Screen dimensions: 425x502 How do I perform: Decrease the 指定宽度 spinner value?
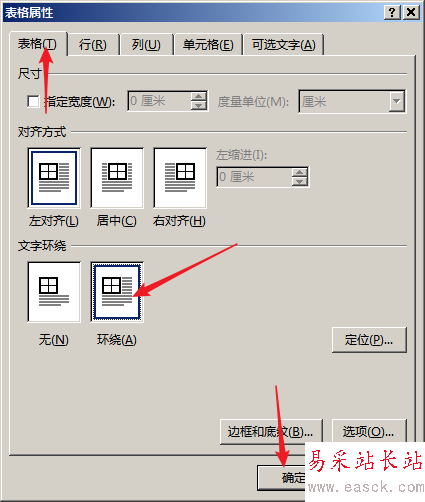[199, 106]
